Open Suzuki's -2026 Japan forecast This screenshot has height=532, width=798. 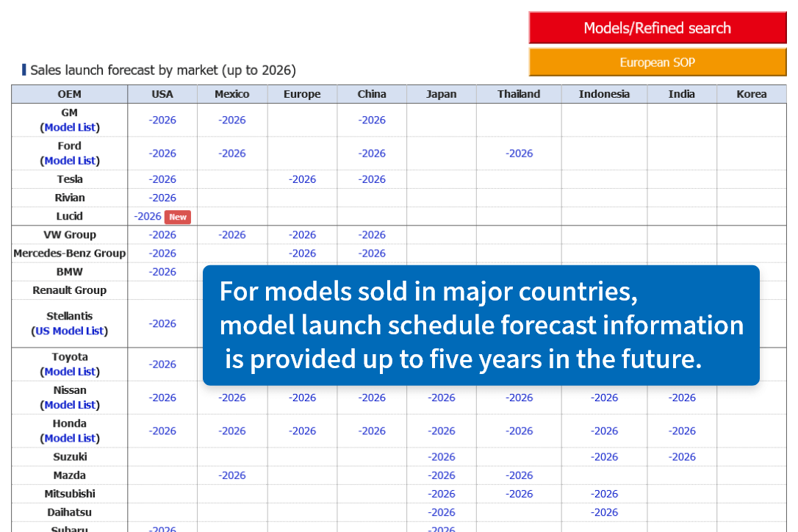[442, 456]
